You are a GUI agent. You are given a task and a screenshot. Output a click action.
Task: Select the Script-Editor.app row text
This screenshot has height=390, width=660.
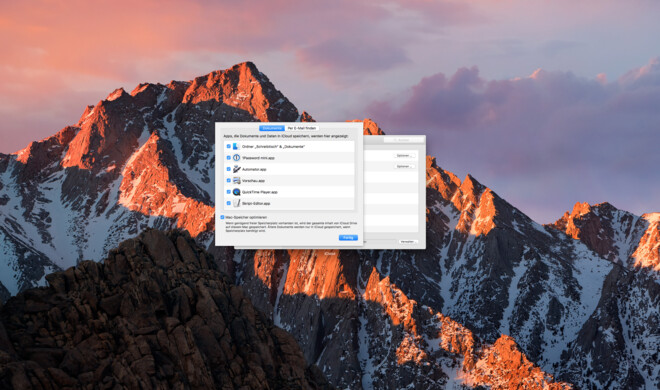click(x=256, y=204)
